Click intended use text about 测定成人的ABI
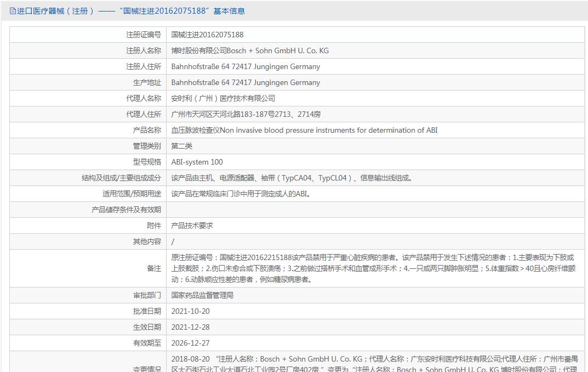 (x=241, y=194)
